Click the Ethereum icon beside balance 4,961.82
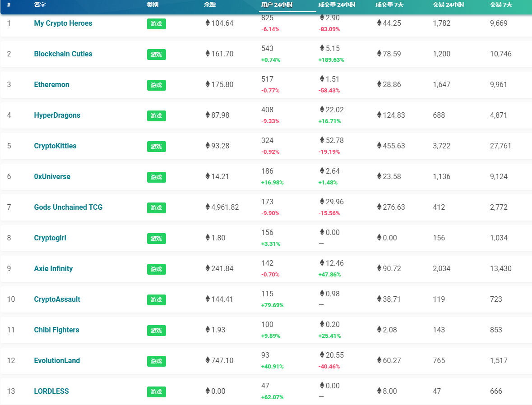 (208, 207)
